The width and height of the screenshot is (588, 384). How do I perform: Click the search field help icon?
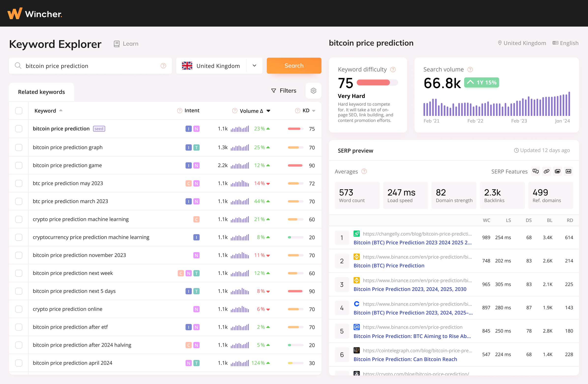point(163,66)
